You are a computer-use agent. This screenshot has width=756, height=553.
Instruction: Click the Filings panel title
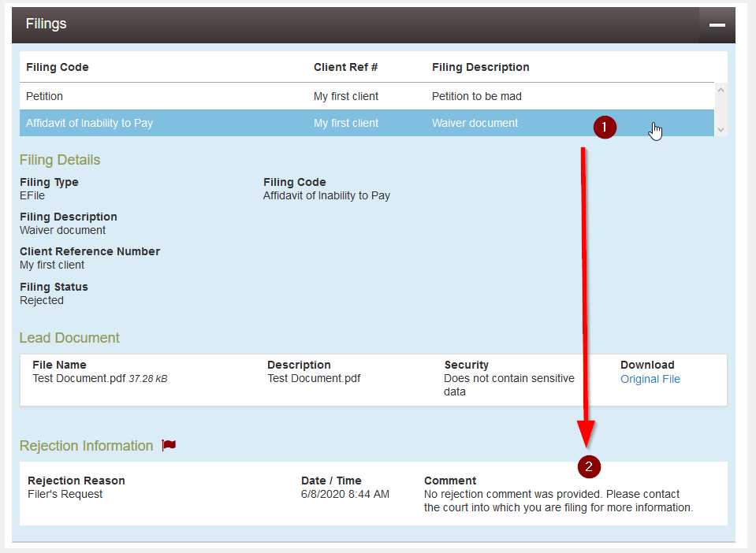click(47, 24)
